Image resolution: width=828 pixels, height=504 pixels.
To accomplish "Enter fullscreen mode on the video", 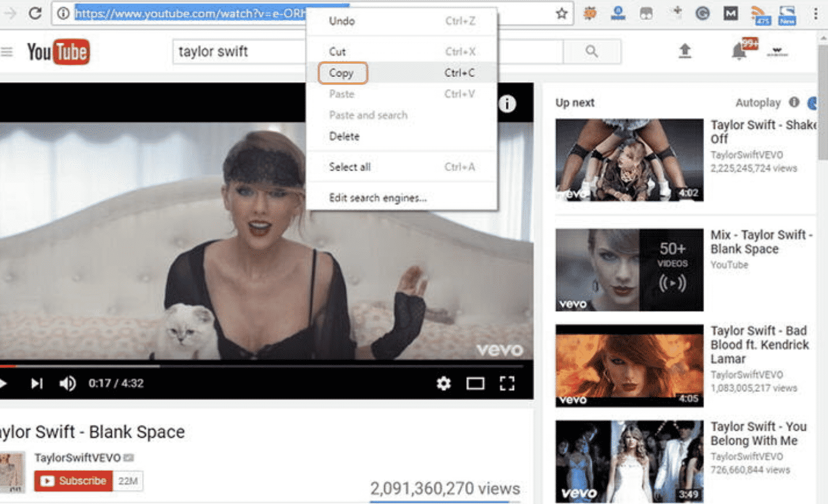I will pos(507,383).
